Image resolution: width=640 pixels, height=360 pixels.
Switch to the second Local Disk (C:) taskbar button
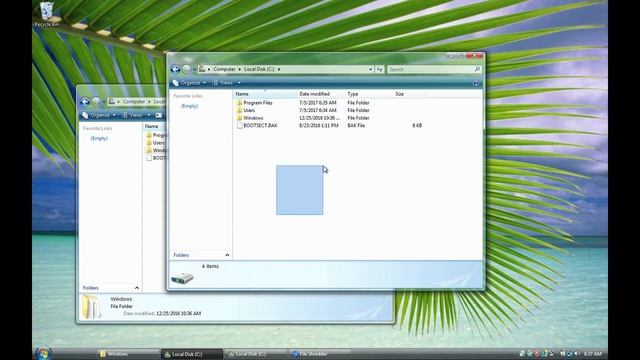tap(256, 354)
